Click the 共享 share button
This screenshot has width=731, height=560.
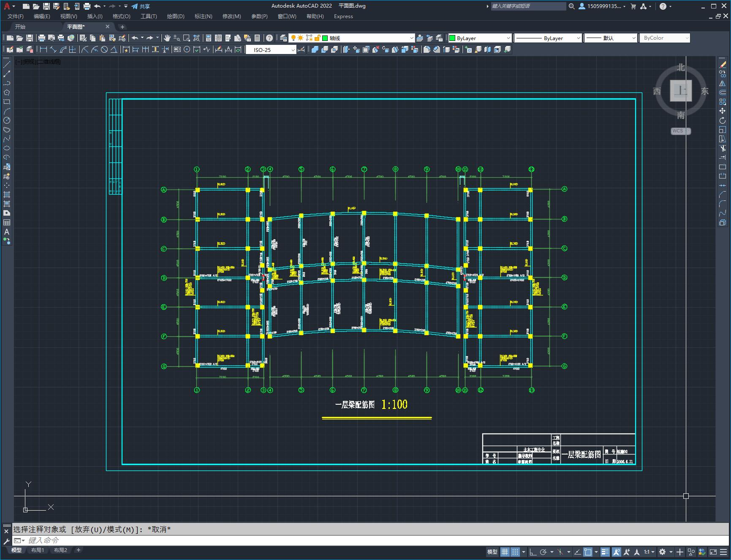141,6
